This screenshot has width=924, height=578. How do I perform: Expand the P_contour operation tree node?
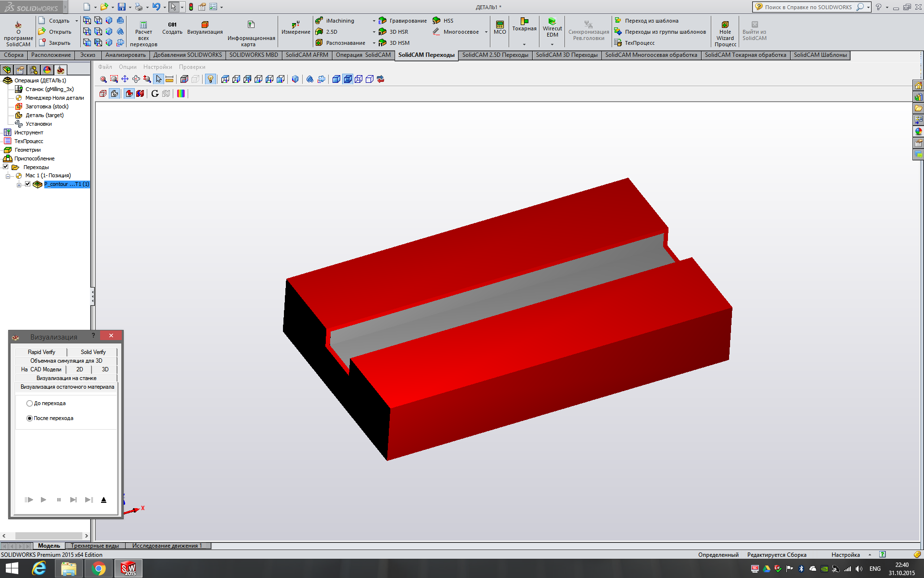19,184
